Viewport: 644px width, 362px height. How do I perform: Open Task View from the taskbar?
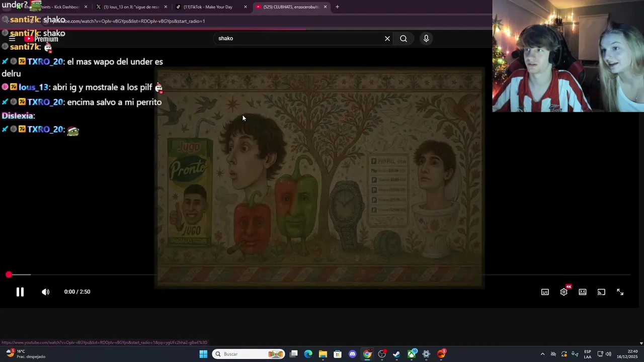pyautogui.click(x=294, y=354)
